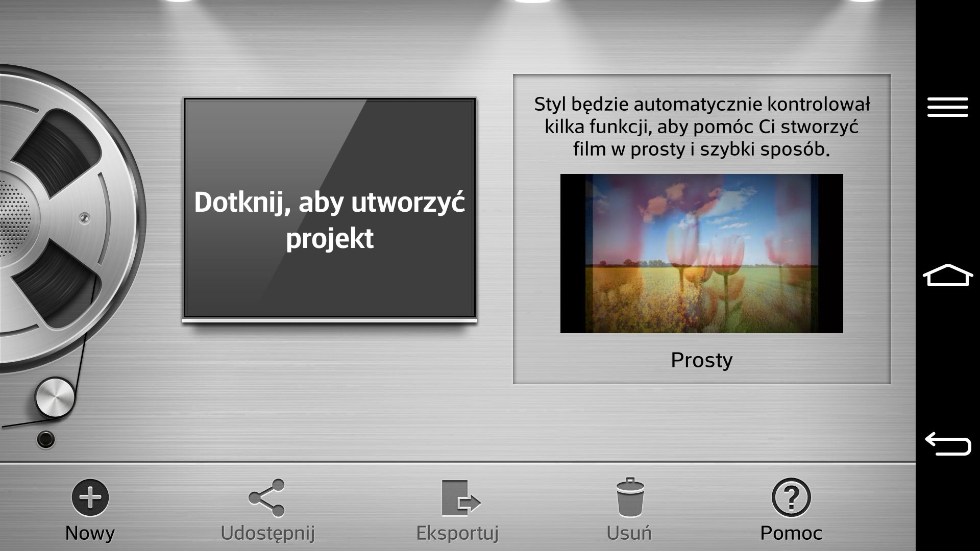980x551 pixels.
Task: Tap the Android back arrow
Action: 947,443
